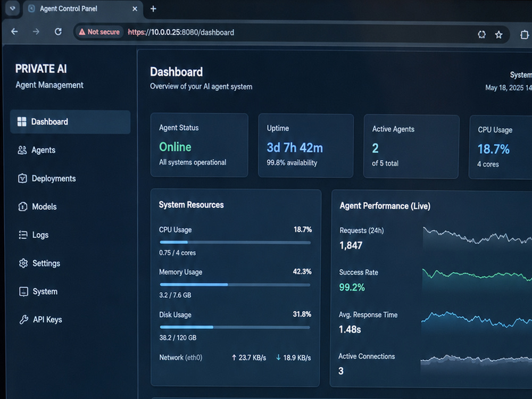This screenshot has height=399, width=532.
Task: Click the Deployments sidebar icon
Action: tap(22, 178)
